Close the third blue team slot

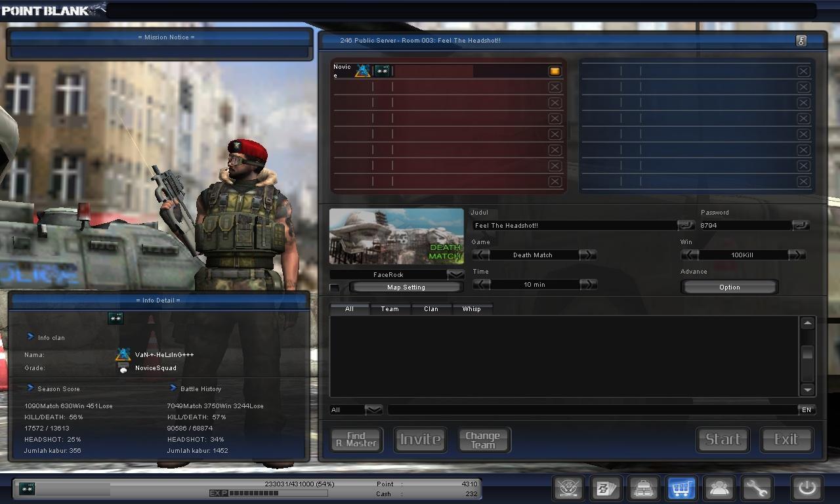point(803,102)
